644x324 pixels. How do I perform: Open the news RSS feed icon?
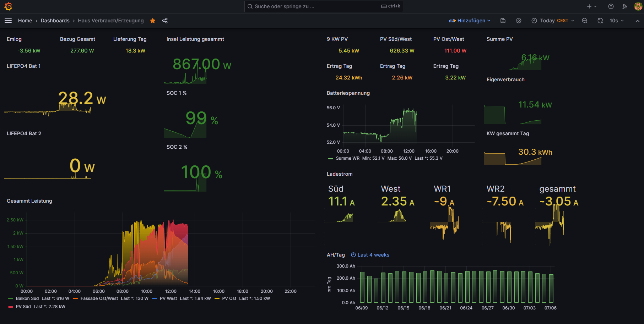click(625, 6)
